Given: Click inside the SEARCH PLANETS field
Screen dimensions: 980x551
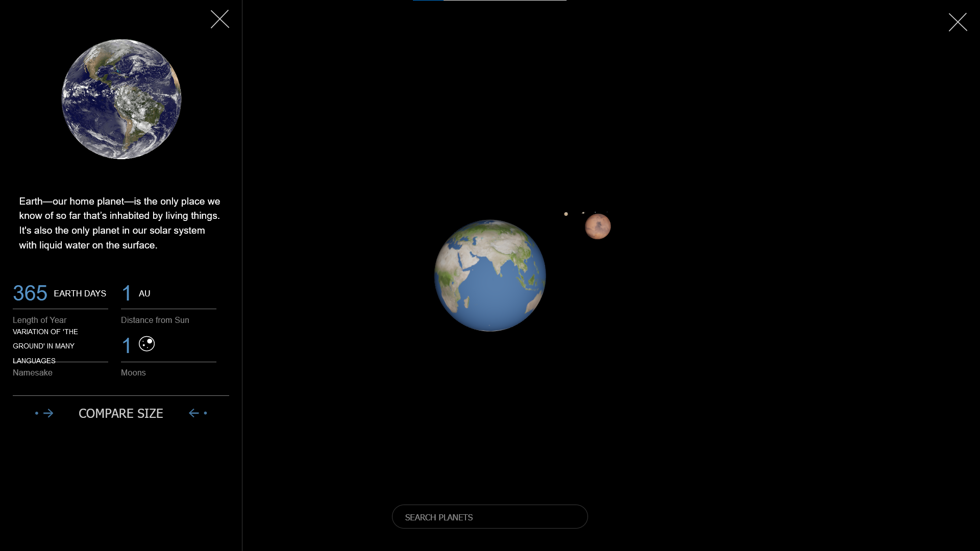Looking at the screenshot, I should click(x=489, y=517).
